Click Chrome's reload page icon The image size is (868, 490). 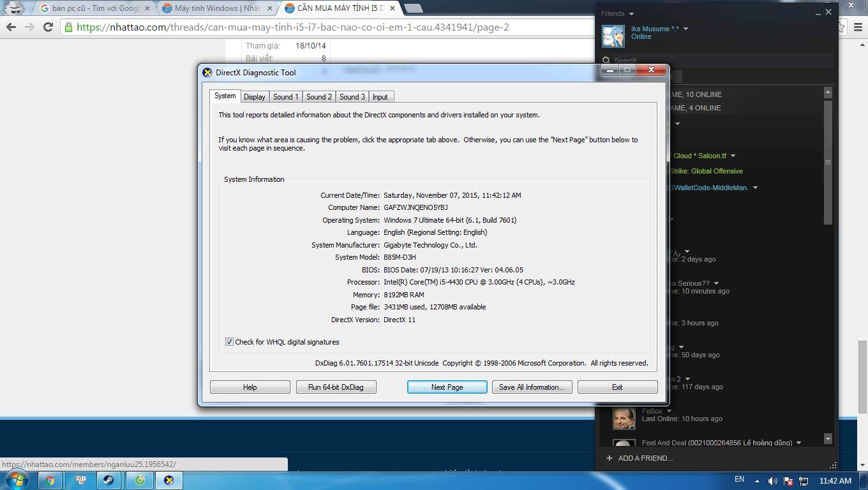(48, 27)
